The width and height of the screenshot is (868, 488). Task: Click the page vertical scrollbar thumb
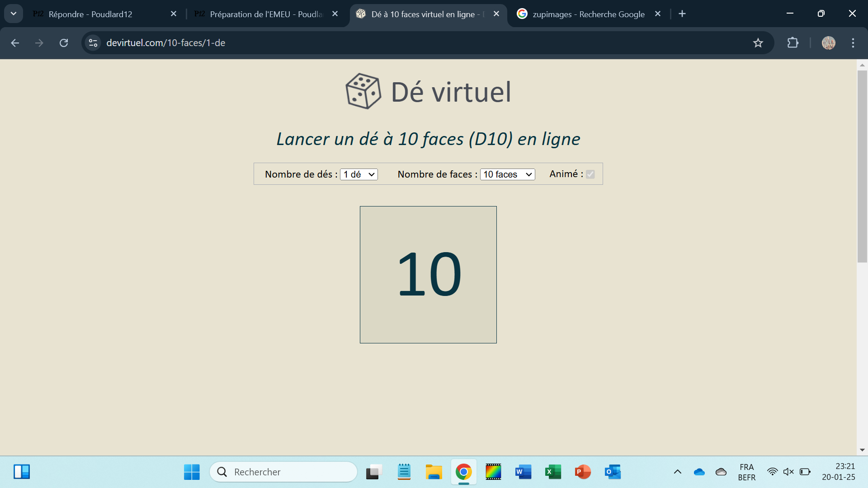(862, 166)
